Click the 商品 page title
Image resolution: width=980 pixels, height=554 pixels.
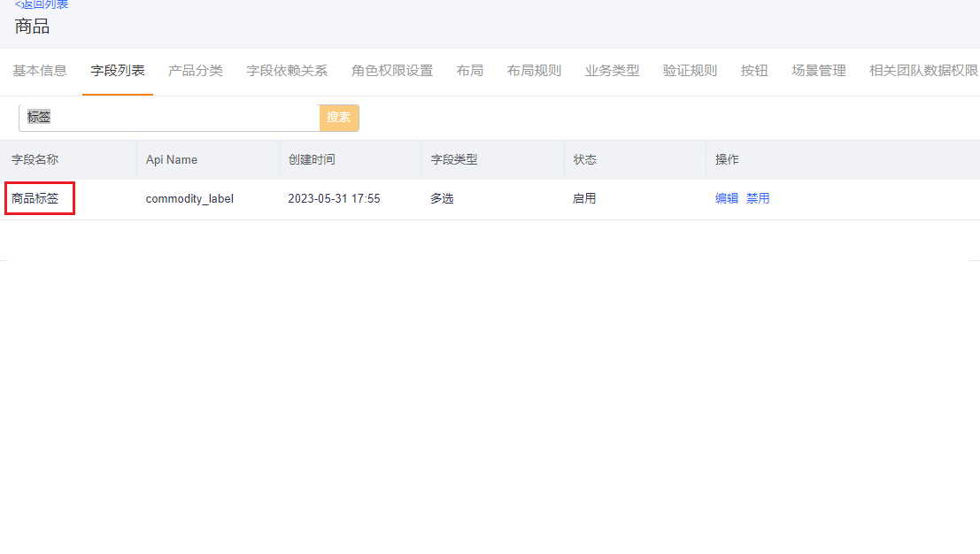point(32,27)
